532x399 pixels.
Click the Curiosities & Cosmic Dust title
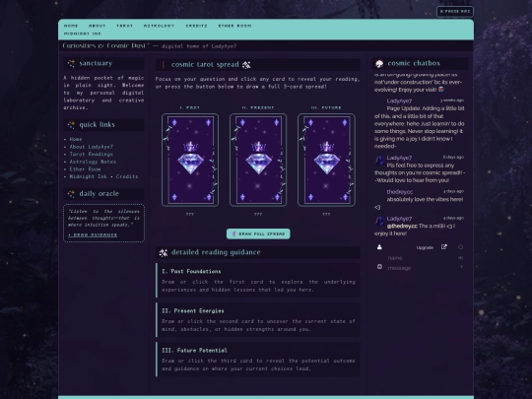[x=105, y=45]
